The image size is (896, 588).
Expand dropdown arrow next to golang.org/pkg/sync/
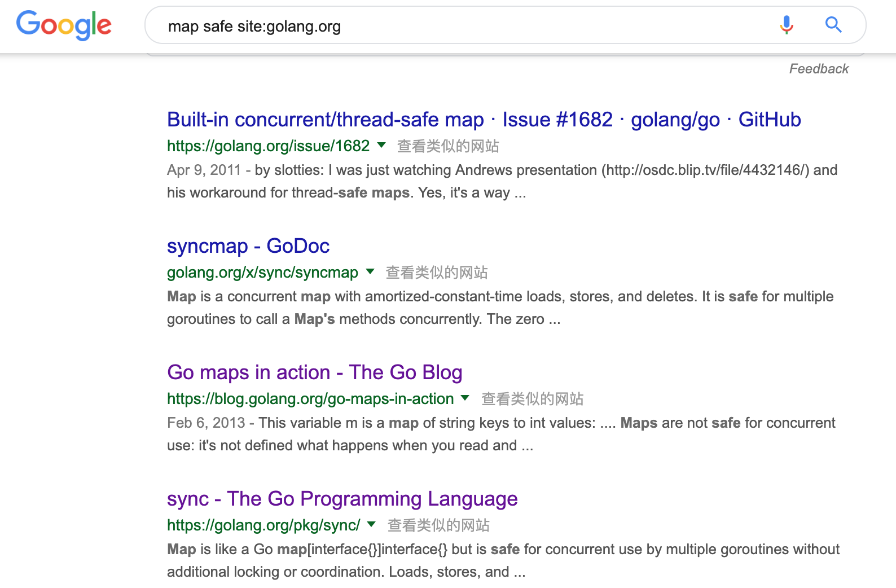pyautogui.click(x=371, y=524)
